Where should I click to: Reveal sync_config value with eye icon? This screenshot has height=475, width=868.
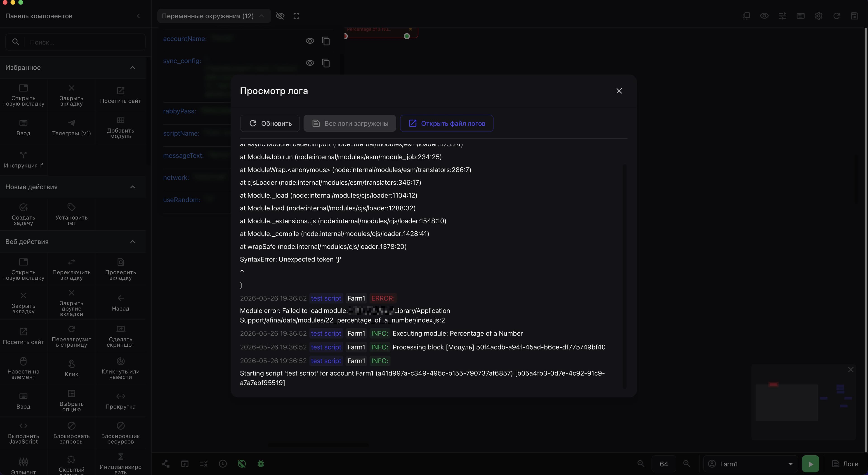(x=310, y=63)
